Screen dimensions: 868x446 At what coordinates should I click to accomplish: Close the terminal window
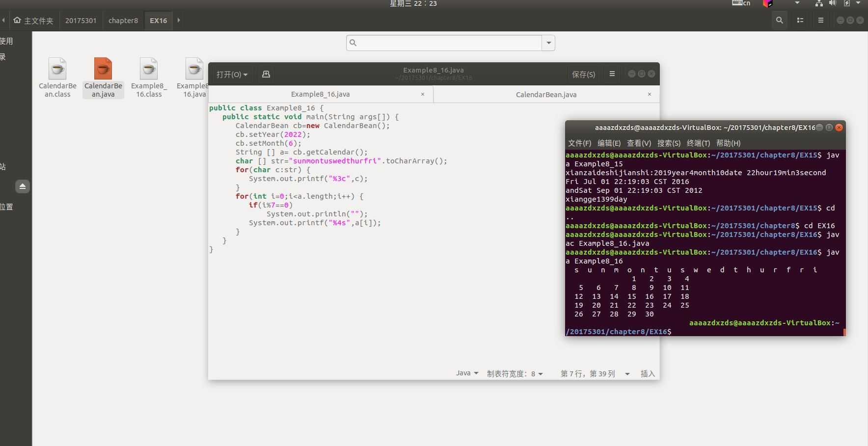(839, 127)
